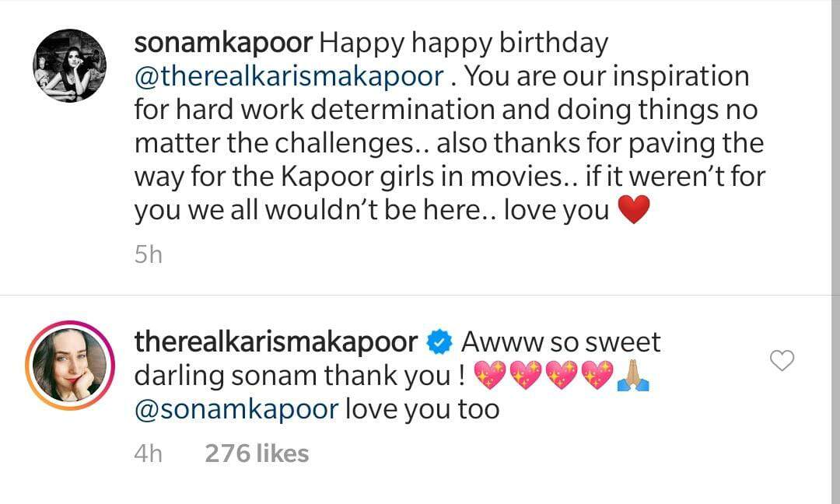Click the vertical scrollbar at the right edge
The height and width of the screenshot is (504, 840).
click(x=835, y=252)
